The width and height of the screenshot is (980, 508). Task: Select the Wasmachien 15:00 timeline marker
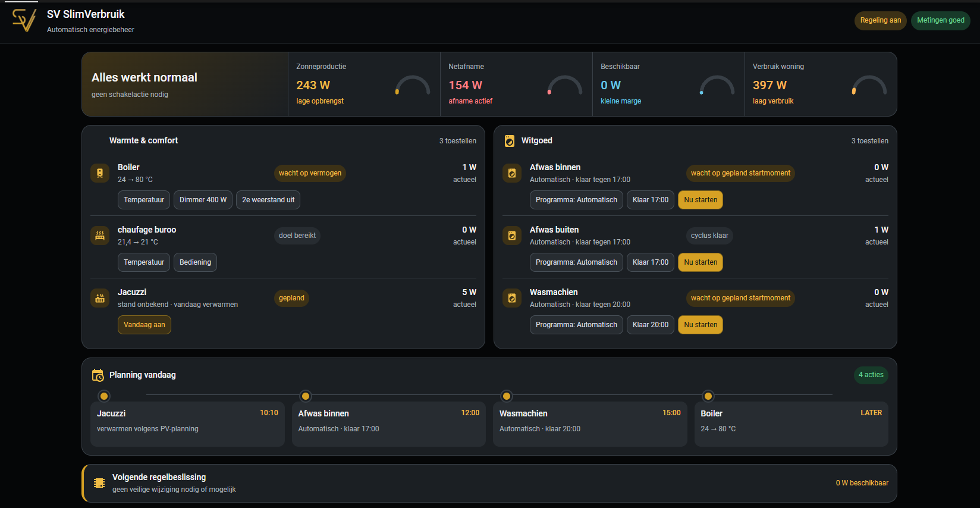pos(507,396)
